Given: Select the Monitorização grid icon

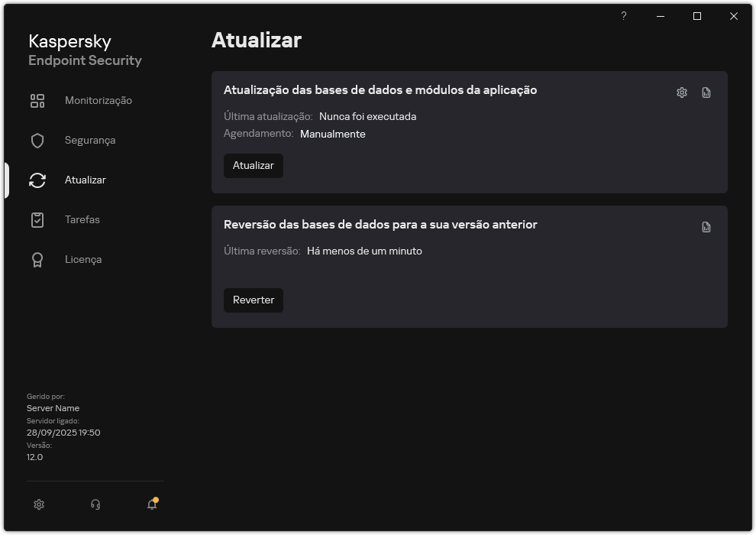Looking at the screenshot, I should click(37, 100).
